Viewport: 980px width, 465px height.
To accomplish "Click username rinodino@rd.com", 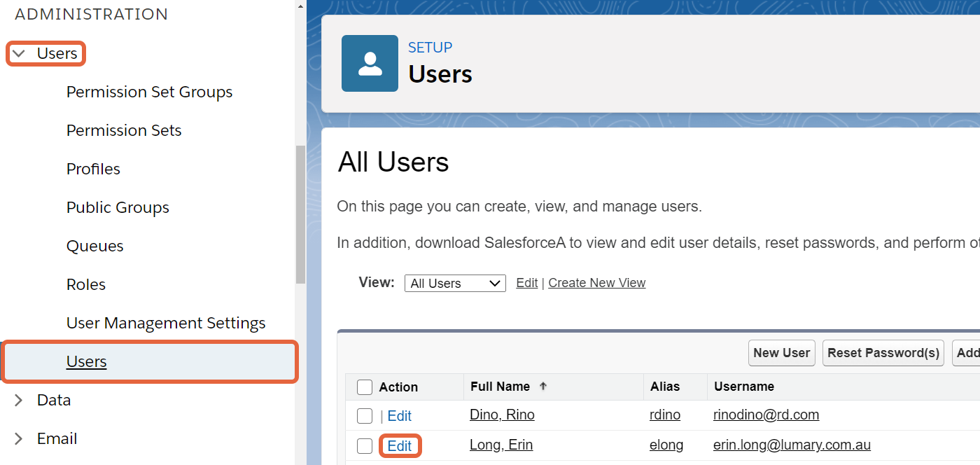I will tap(766, 415).
